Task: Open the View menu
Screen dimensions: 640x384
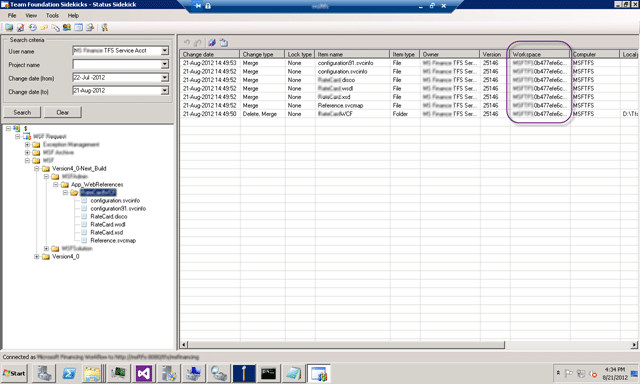Action: (31, 16)
